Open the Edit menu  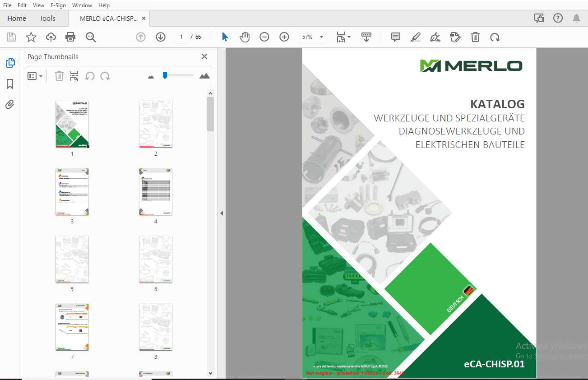point(22,5)
